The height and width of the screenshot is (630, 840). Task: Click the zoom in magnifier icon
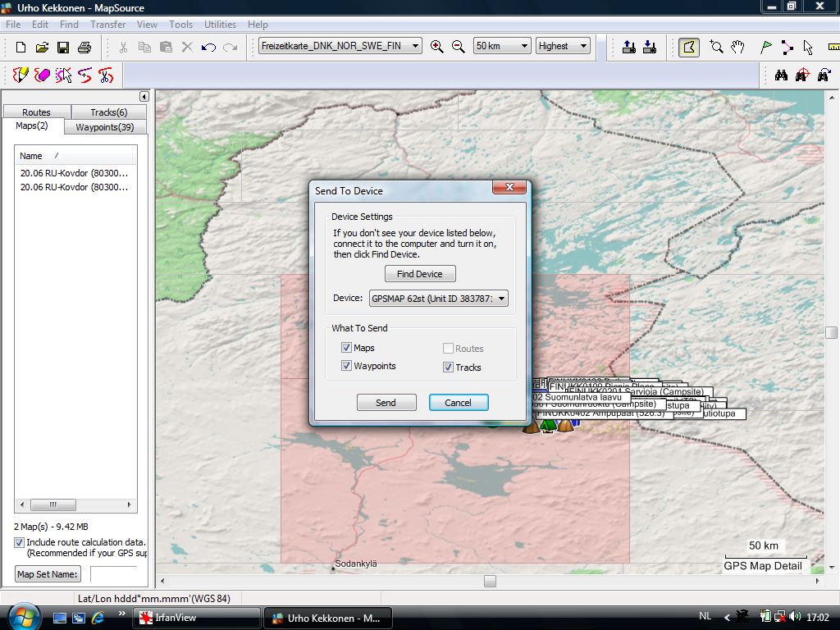[437, 47]
